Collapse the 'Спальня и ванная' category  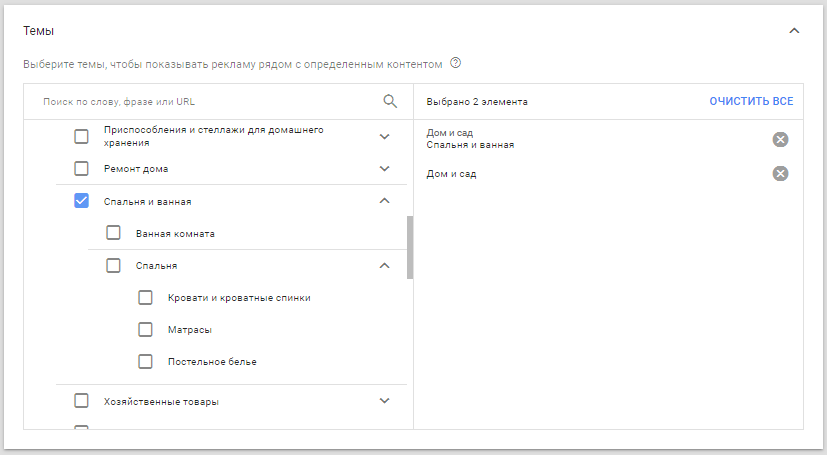[384, 201]
